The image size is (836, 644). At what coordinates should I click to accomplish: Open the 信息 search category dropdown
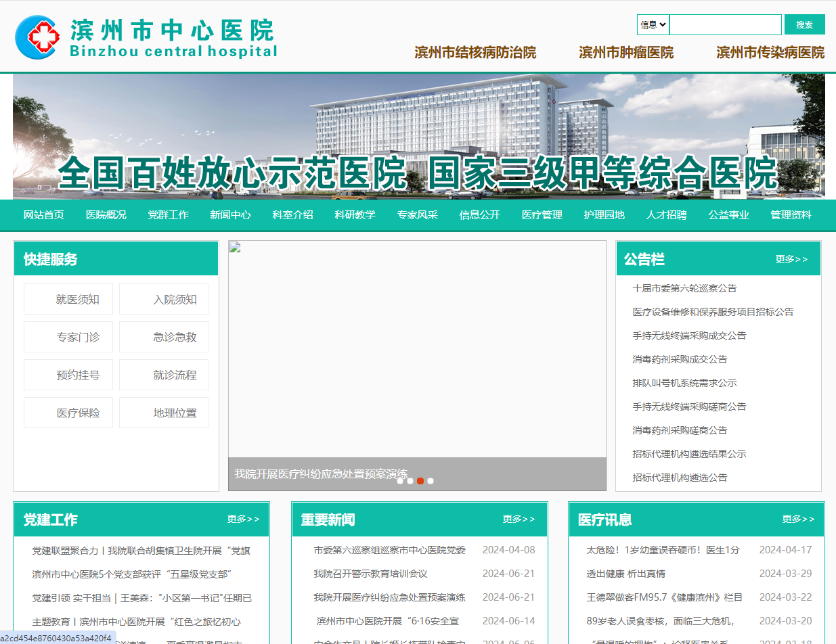[x=653, y=25]
